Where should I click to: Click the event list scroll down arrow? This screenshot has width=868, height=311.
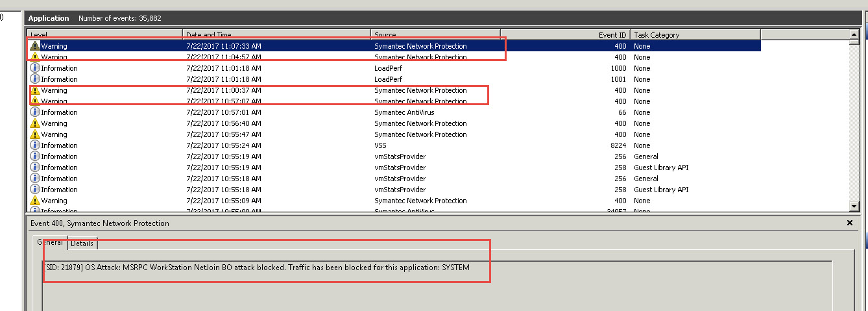(x=854, y=206)
